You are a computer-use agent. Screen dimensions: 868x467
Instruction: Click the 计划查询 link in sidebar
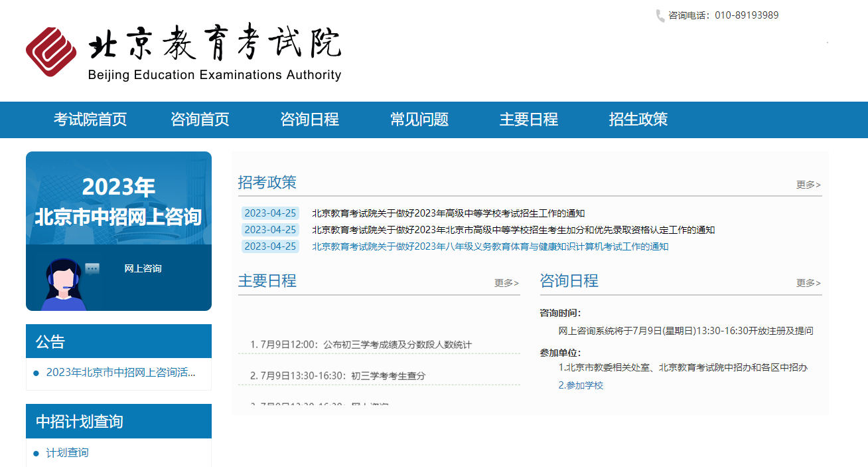coord(67,453)
